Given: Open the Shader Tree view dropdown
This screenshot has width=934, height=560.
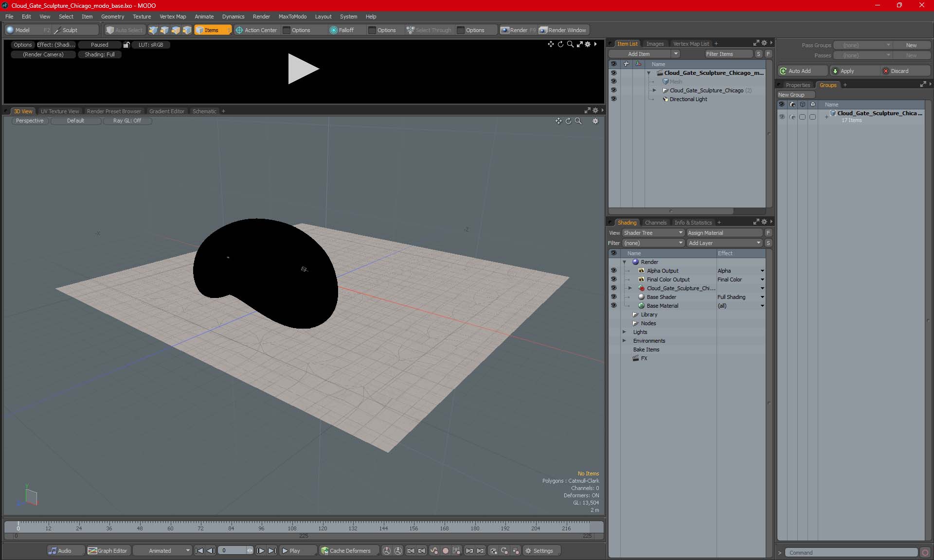Looking at the screenshot, I should pyautogui.click(x=653, y=233).
